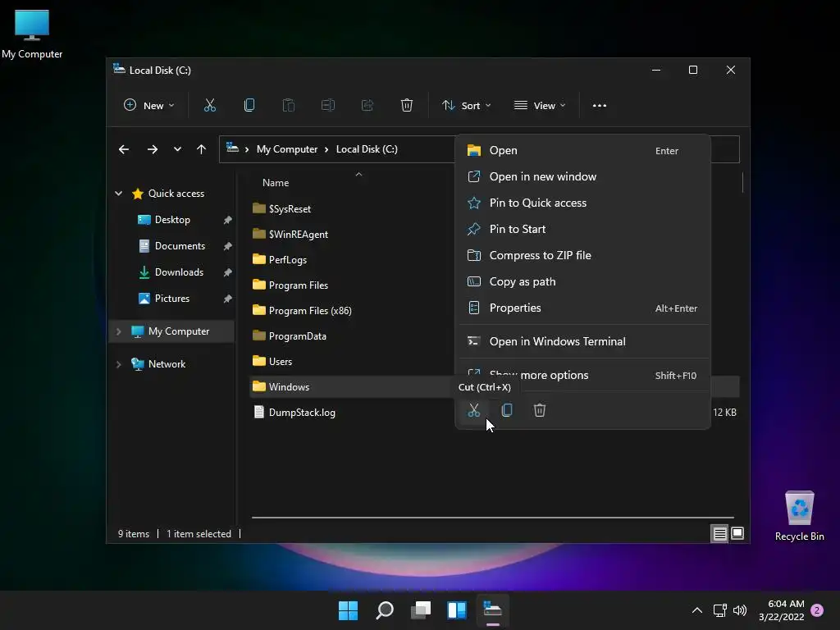The height and width of the screenshot is (630, 840).
Task: Click the Cut icon in the toolbar
Action: tap(209, 106)
